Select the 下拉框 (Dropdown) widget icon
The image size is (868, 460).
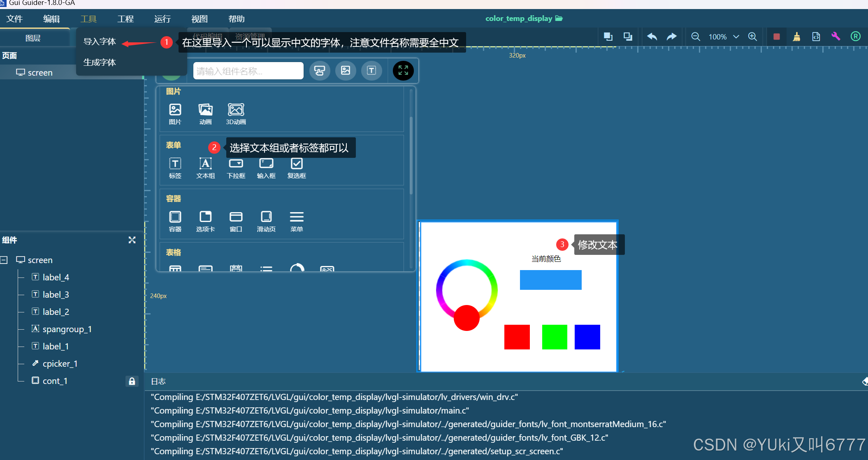tap(236, 164)
